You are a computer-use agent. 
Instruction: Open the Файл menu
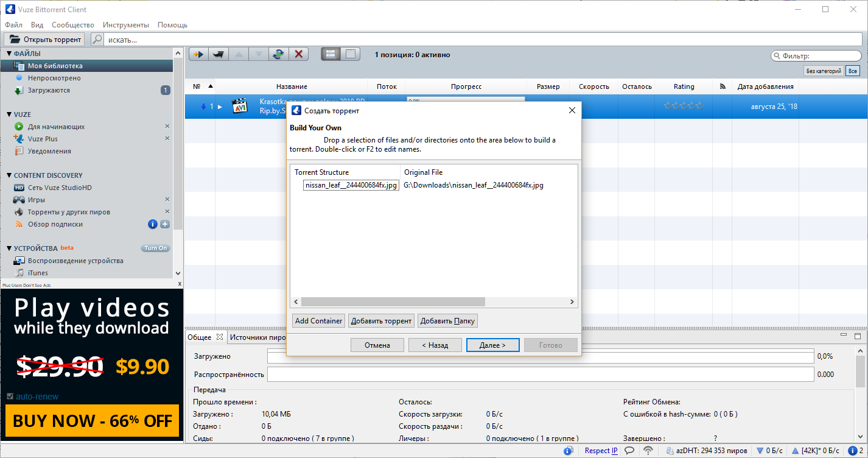(13, 25)
